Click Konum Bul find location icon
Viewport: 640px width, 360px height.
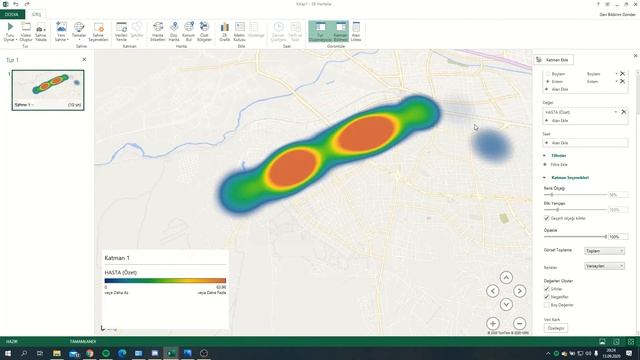189,32
